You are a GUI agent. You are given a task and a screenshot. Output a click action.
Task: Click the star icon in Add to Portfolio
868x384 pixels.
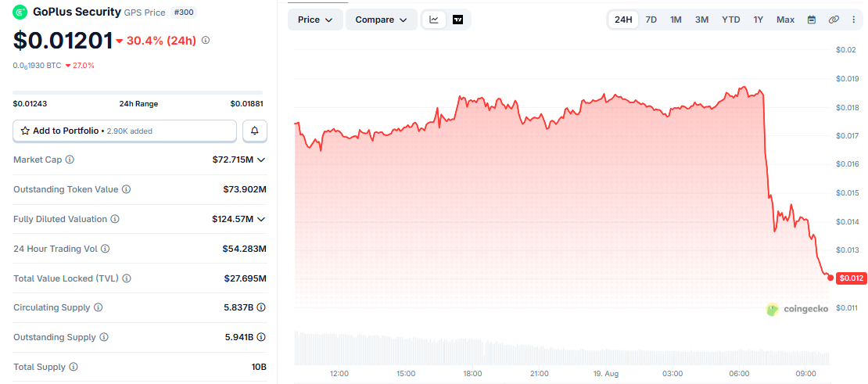click(25, 131)
